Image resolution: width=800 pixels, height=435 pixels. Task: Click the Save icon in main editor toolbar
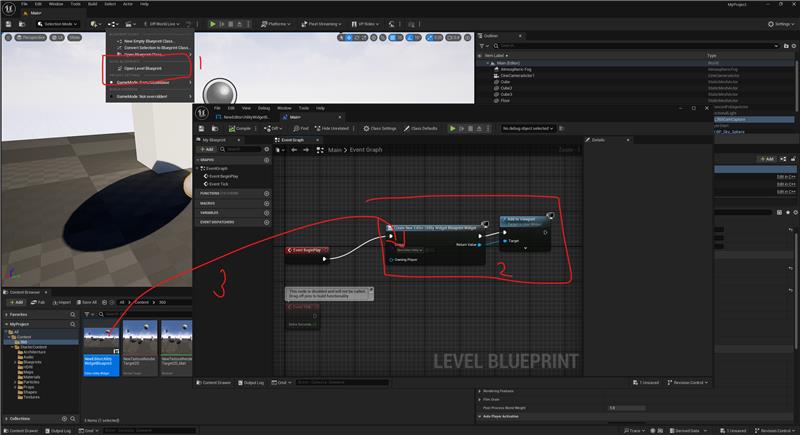(9, 24)
